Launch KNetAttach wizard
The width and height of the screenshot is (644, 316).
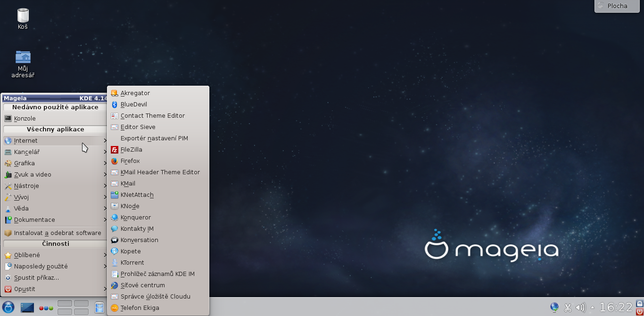[x=158, y=195]
